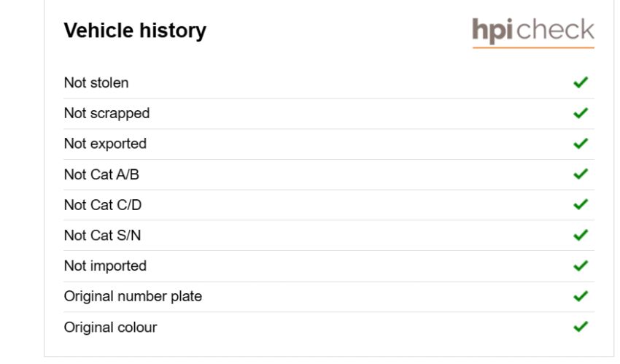Click the green tick beside Not stolen
The height and width of the screenshot is (364, 620).
pos(581,82)
